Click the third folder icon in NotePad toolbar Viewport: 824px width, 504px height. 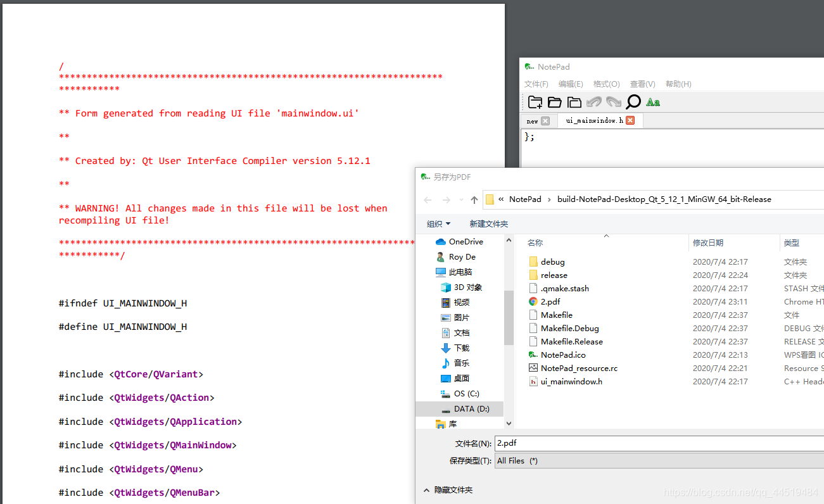coord(574,102)
